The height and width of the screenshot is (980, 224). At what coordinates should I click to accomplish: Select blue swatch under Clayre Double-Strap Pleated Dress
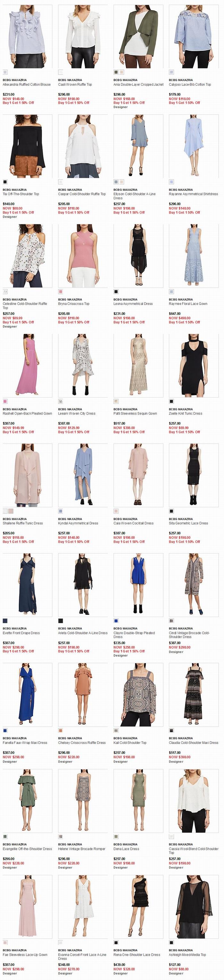point(116,621)
